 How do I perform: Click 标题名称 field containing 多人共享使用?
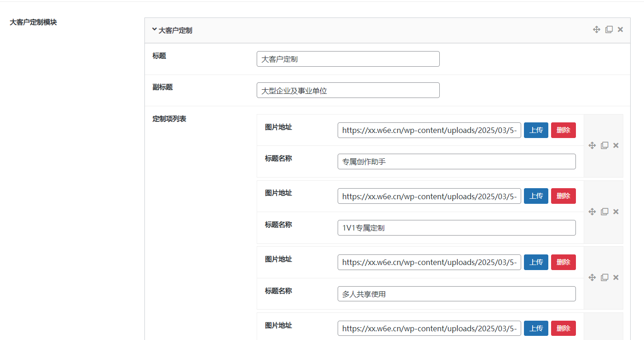point(456,294)
